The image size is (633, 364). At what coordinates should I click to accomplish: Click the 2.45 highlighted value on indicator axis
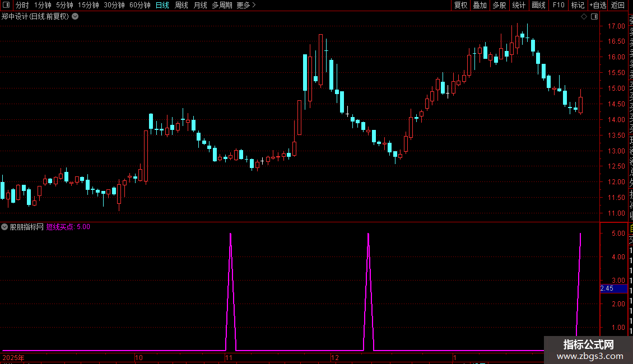pyautogui.click(x=613, y=288)
